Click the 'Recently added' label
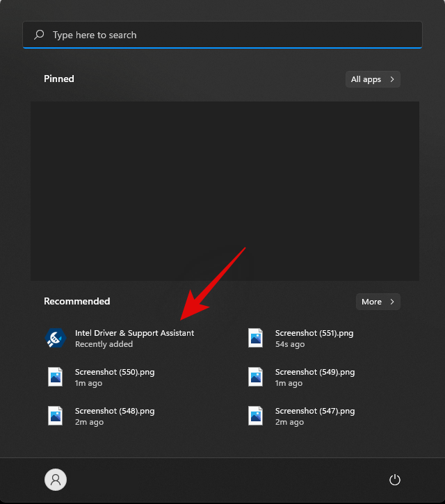 (x=104, y=344)
